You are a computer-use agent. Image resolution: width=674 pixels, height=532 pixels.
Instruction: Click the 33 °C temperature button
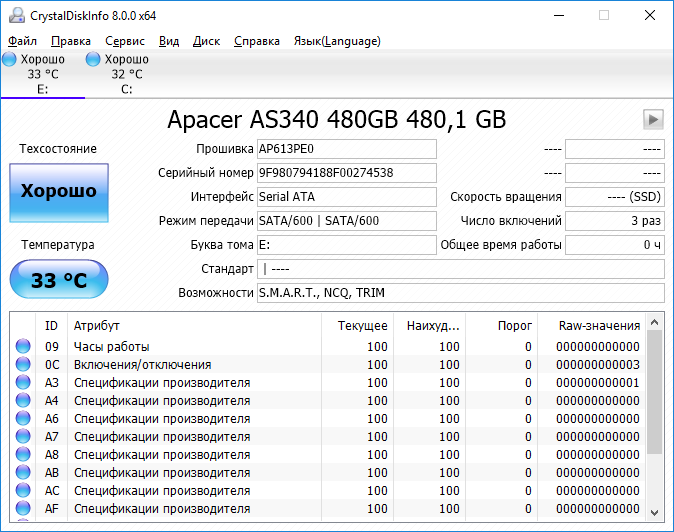[59, 279]
